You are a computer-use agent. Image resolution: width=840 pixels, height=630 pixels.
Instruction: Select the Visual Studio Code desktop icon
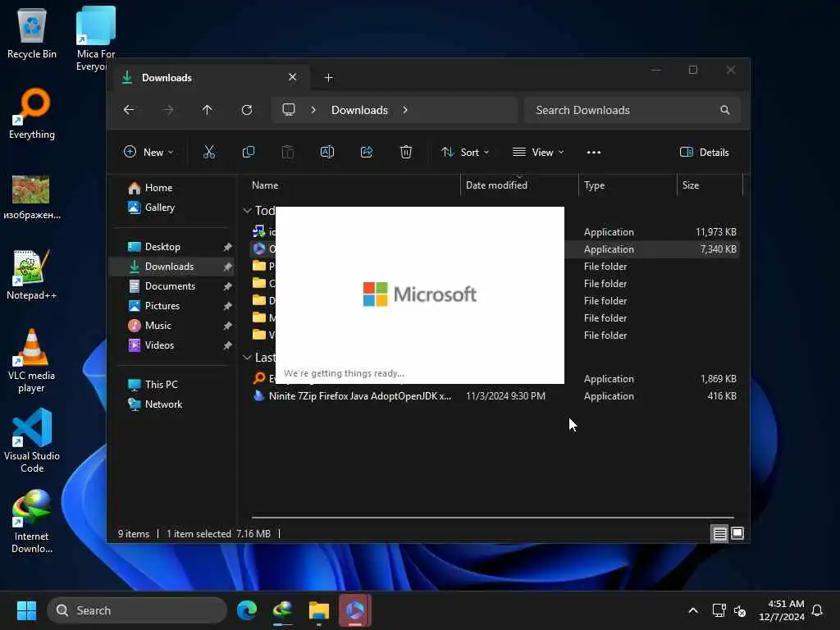pos(32,441)
